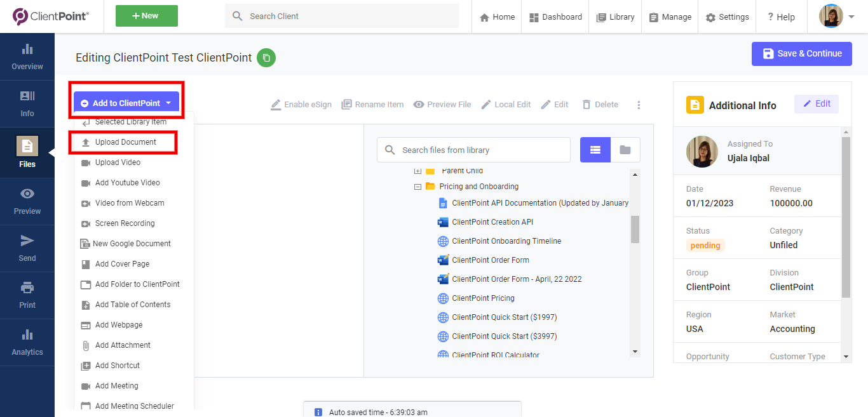
Task: Click Delete in the file toolbar
Action: (600, 104)
